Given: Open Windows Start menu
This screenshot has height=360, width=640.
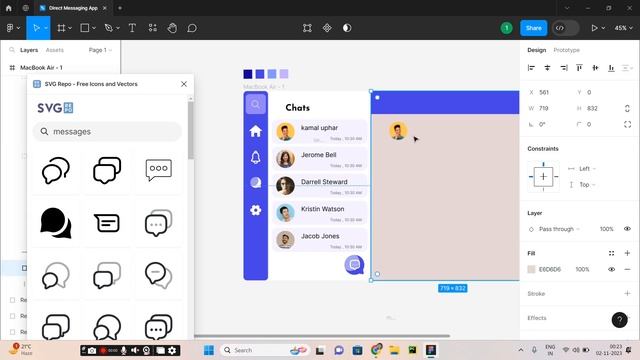Looking at the screenshot, I should click(209, 350).
